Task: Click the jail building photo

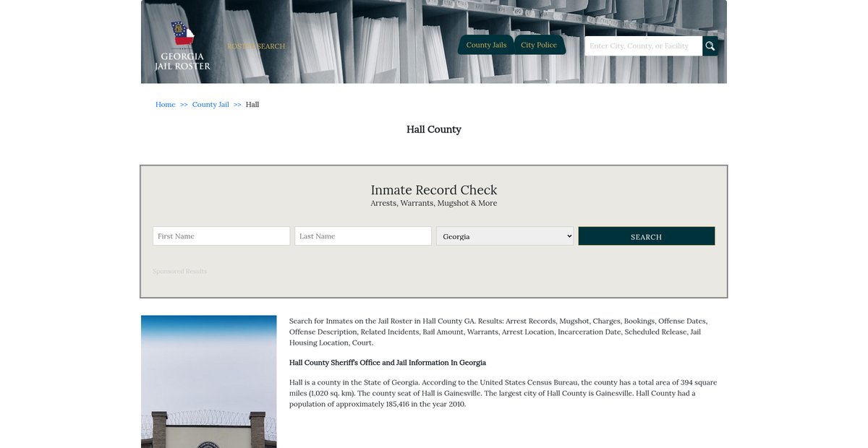Action: [x=208, y=382]
